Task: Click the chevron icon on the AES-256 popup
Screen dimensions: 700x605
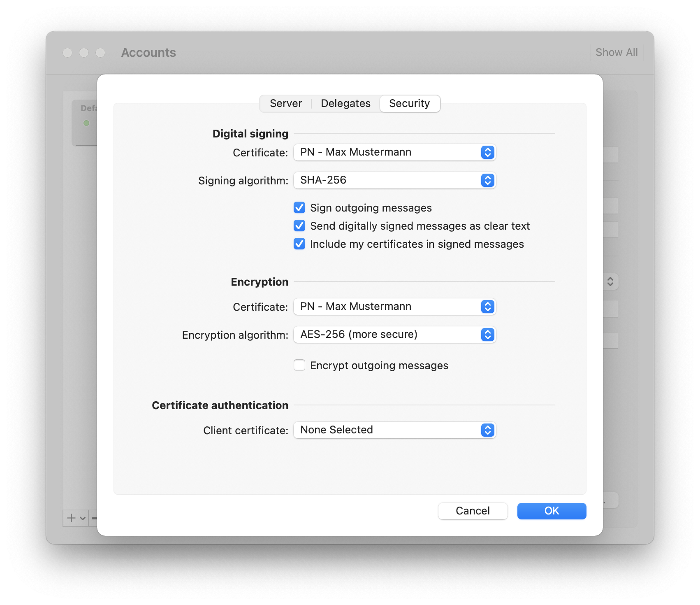Action: 487,335
